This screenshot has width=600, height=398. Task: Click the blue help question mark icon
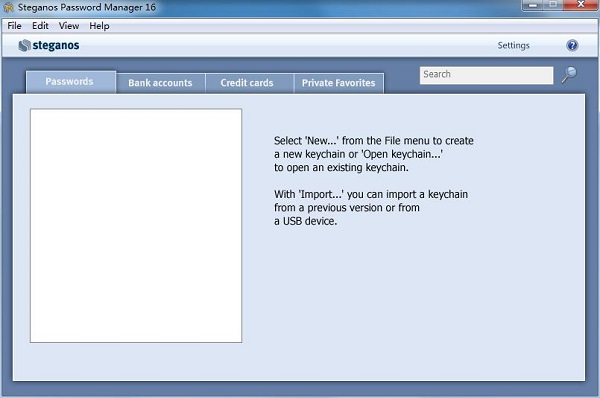[572, 46]
